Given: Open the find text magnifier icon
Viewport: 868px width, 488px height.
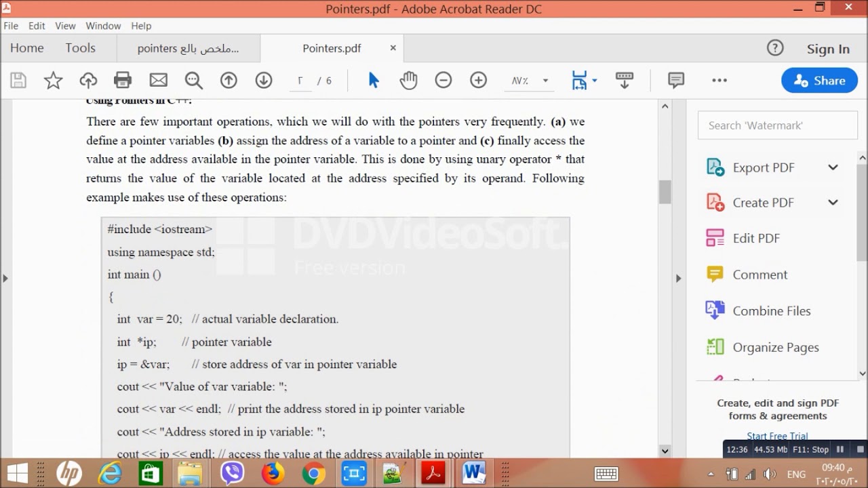Looking at the screenshot, I should (194, 81).
